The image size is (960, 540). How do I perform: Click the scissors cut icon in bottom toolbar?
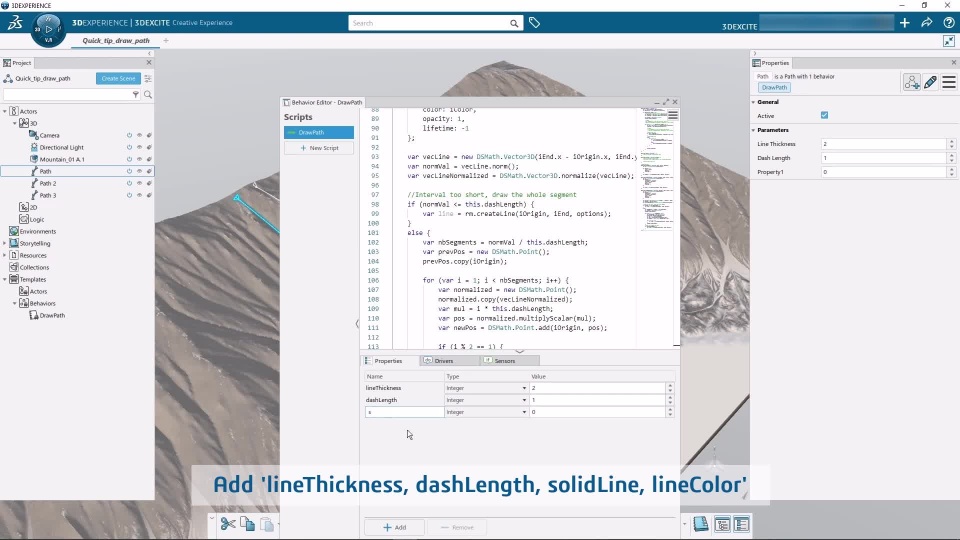228,524
